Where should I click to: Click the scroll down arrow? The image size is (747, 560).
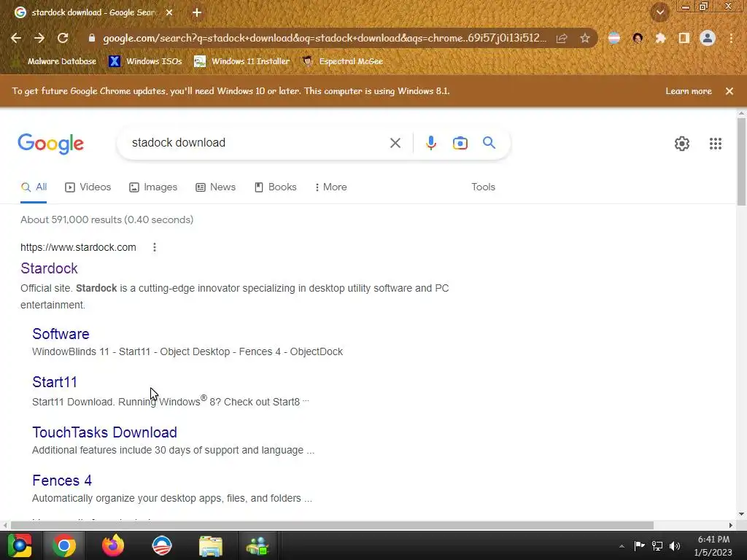(741, 514)
